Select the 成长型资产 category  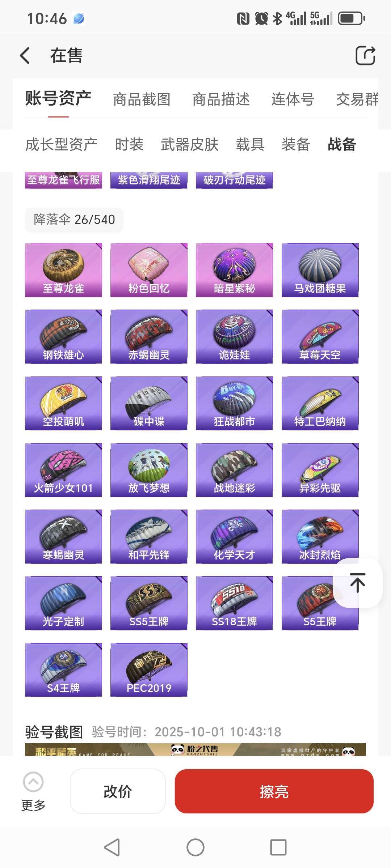pyautogui.click(x=61, y=144)
